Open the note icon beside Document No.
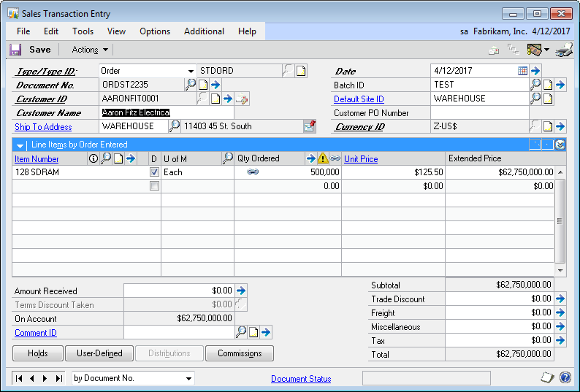580x392 pixels. pos(203,85)
